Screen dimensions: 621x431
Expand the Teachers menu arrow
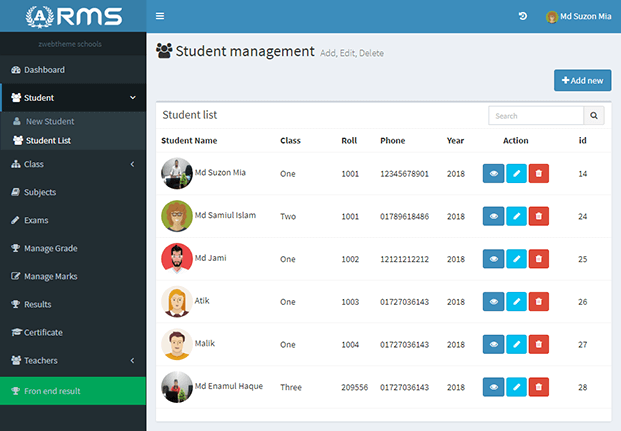click(133, 360)
